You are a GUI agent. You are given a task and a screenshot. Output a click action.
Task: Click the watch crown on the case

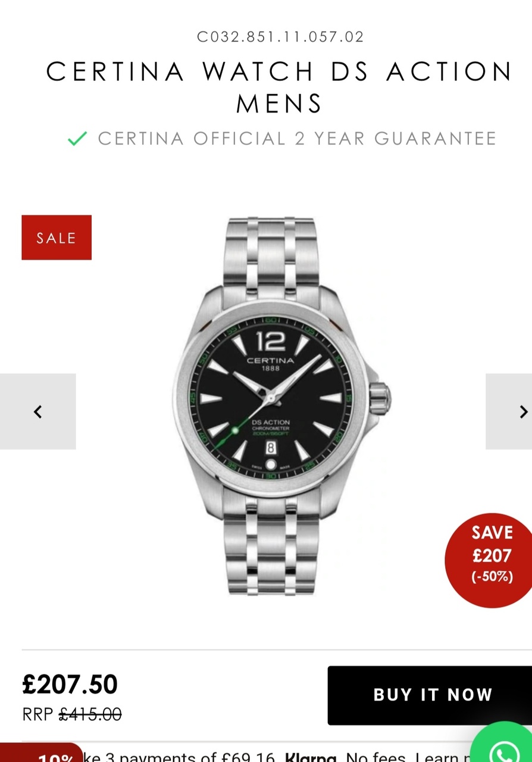click(x=380, y=396)
